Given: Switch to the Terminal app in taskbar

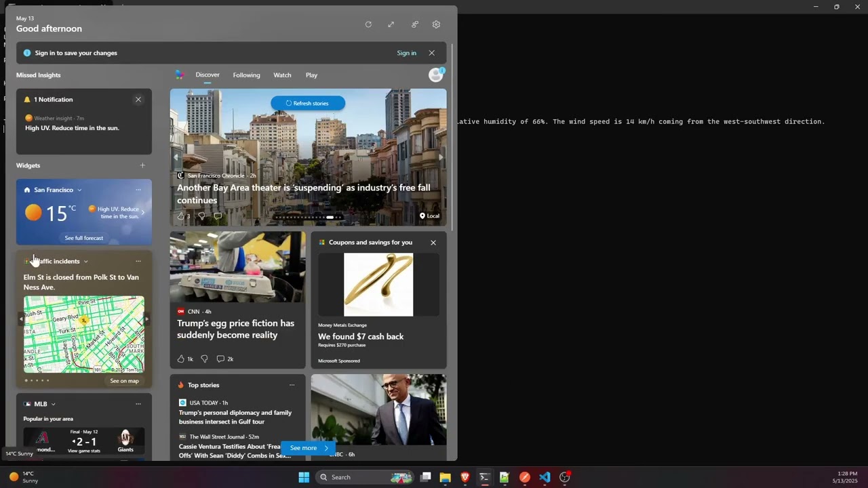Looking at the screenshot, I should [x=484, y=477].
